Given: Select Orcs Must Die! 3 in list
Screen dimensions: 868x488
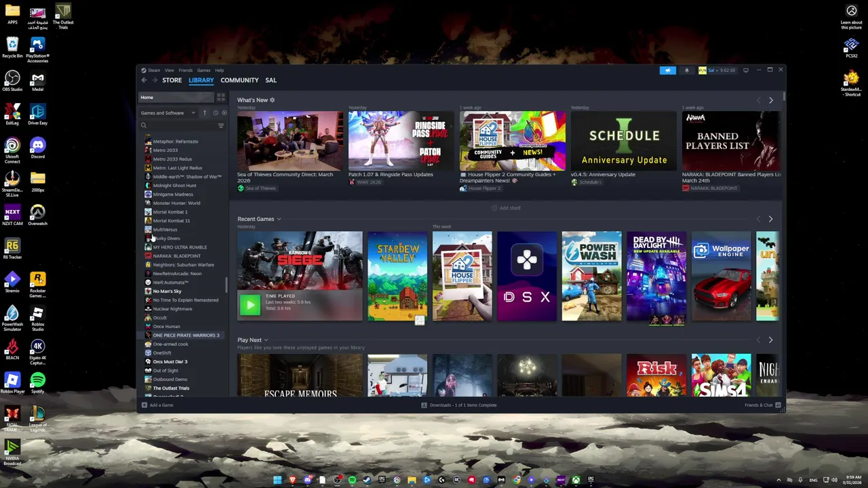Looking at the screenshot, I should pyautogui.click(x=170, y=362).
